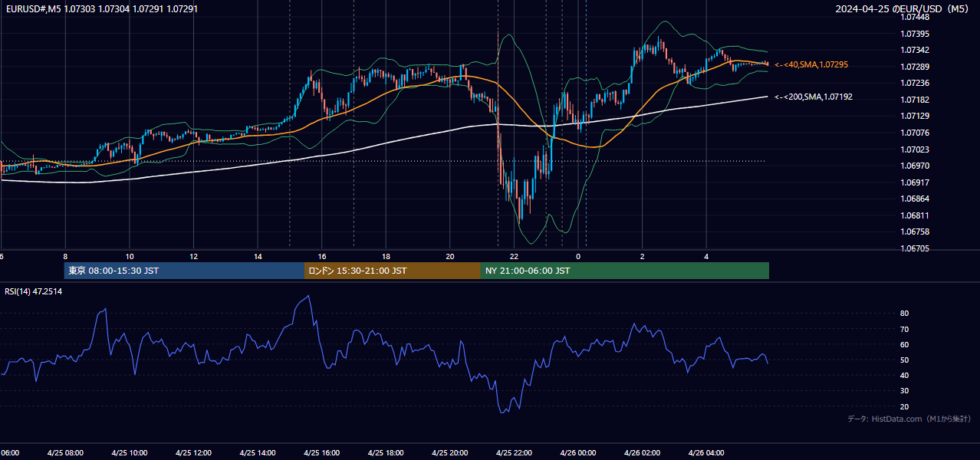Select the London 15:30-21:00 JST session bar

[x=393, y=271]
